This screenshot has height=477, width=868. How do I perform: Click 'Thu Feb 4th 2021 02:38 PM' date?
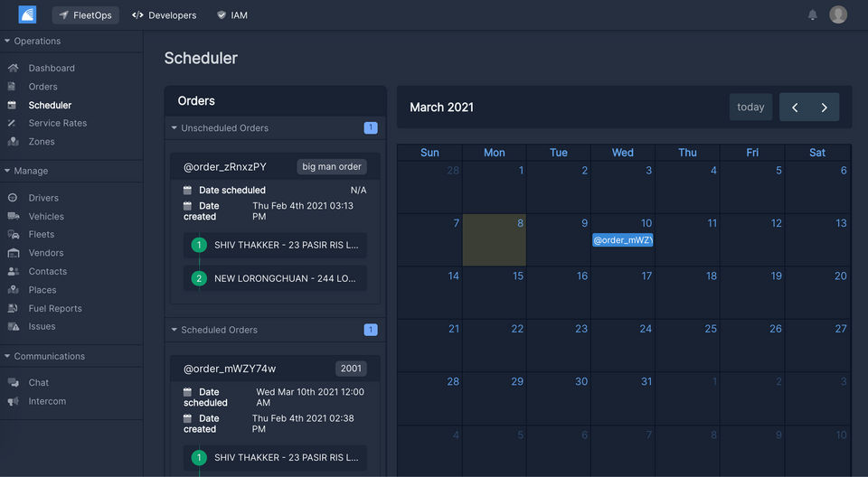click(x=303, y=424)
